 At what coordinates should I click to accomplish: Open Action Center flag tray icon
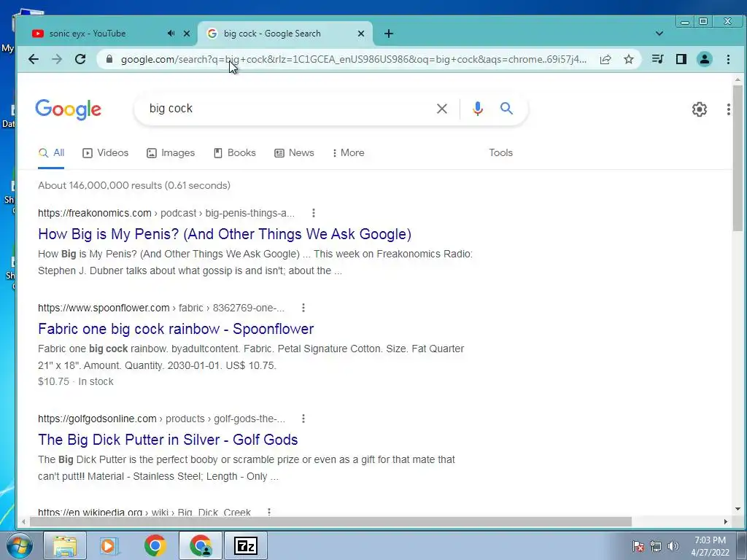coord(638,546)
